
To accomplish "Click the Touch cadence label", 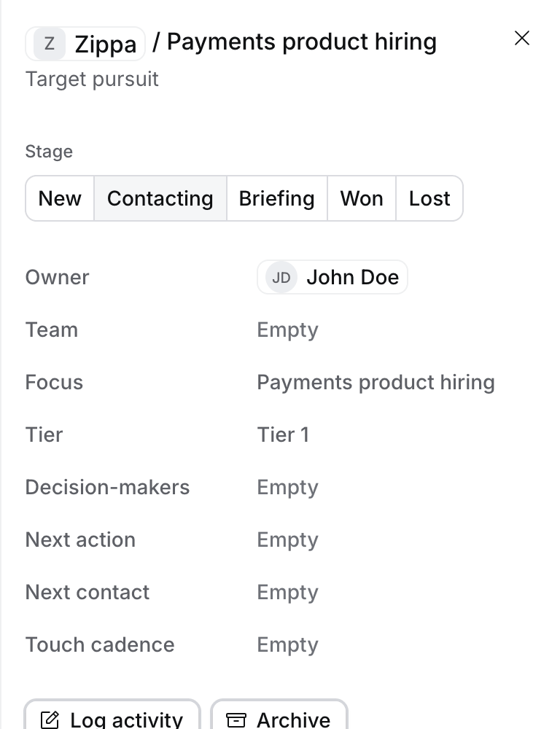I will pos(100,645).
